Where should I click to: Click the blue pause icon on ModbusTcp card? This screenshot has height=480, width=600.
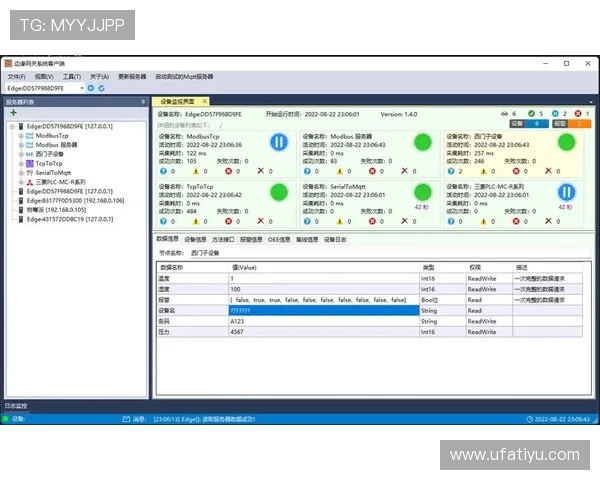(x=280, y=142)
